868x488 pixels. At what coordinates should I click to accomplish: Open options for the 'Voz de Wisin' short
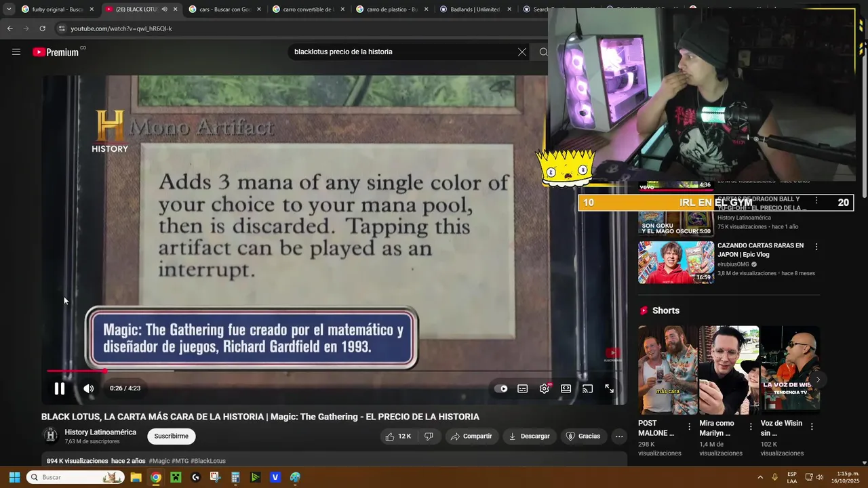(812, 426)
